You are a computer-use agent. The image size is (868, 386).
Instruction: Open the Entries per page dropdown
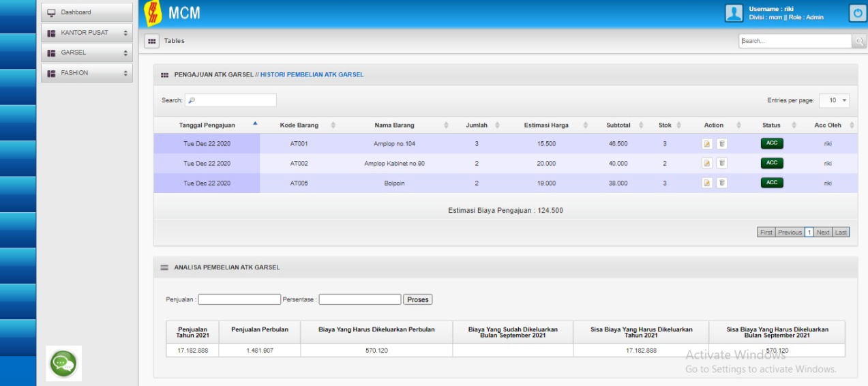click(835, 100)
